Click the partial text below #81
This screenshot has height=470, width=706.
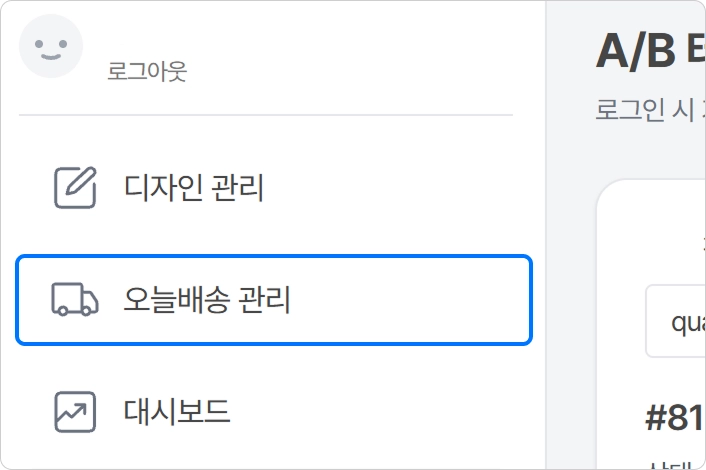point(670,462)
